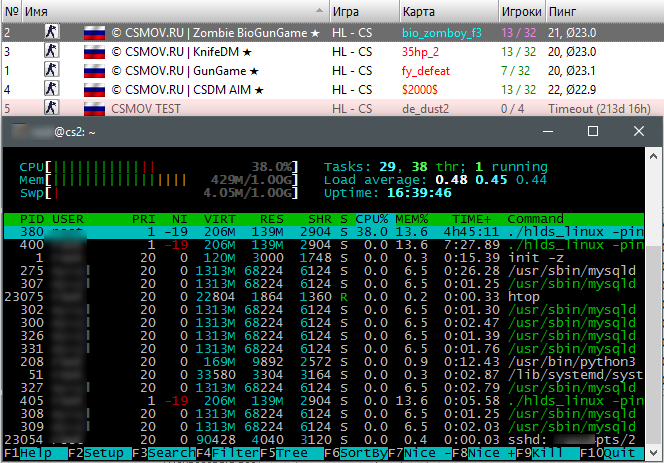Viewport: 664px width, 463px height.
Task: Click the Counter-Strike icon of GunGame row
Action: [51, 70]
